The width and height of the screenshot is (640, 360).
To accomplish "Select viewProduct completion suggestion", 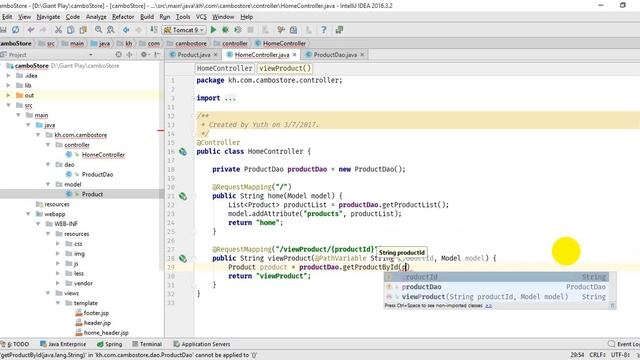I will point(496,297).
